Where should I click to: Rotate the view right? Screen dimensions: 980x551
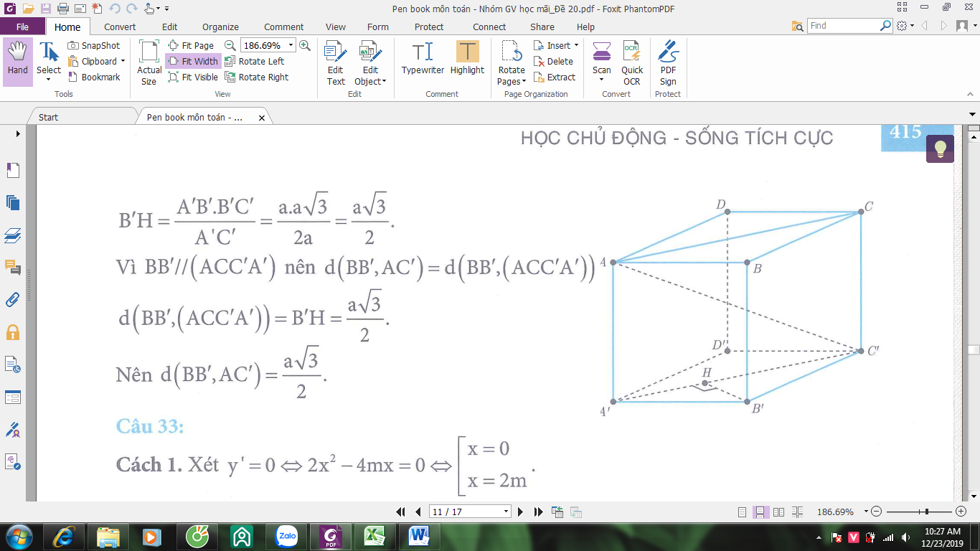(x=257, y=77)
